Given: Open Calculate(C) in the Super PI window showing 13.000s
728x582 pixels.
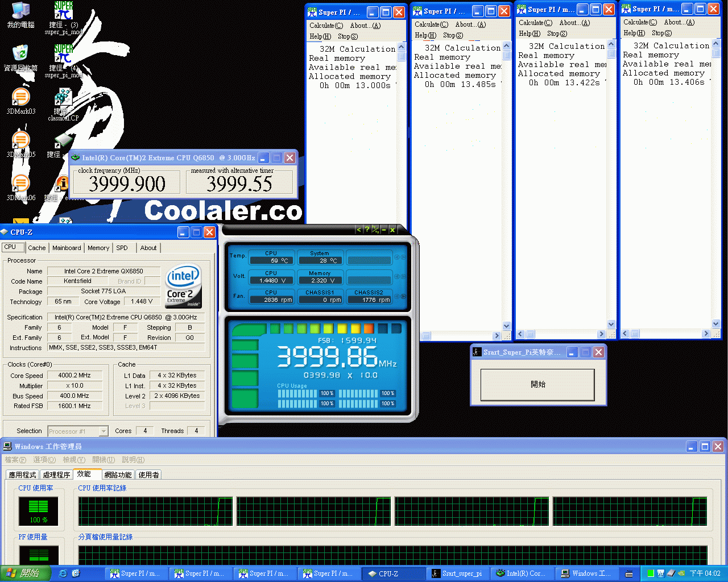Looking at the screenshot, I should tap(326, 26).
